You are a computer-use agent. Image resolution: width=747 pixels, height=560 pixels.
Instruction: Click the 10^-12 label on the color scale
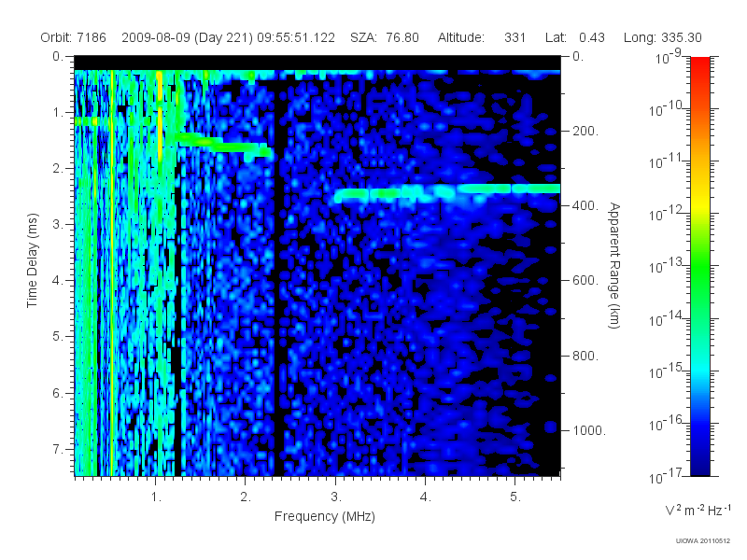pos(667,215)
